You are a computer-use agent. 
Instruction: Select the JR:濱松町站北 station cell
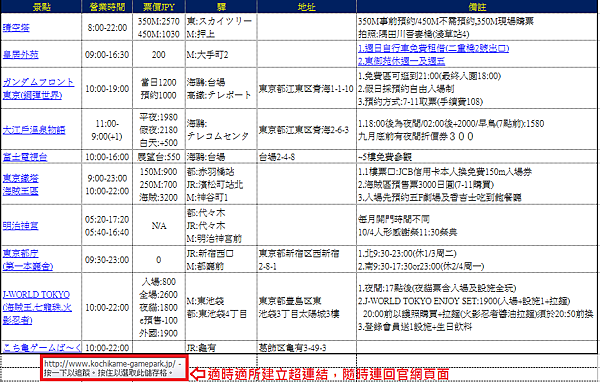click(x=221, y=184)
